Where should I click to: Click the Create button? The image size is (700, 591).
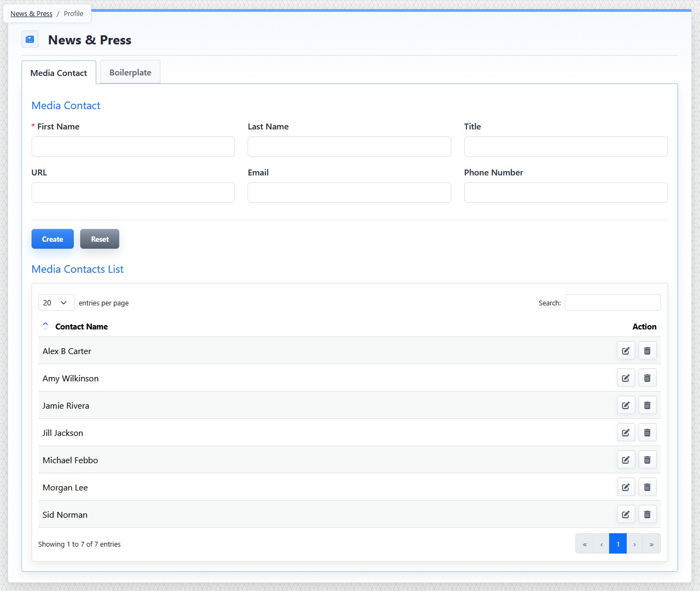click(x=52, y=239)
